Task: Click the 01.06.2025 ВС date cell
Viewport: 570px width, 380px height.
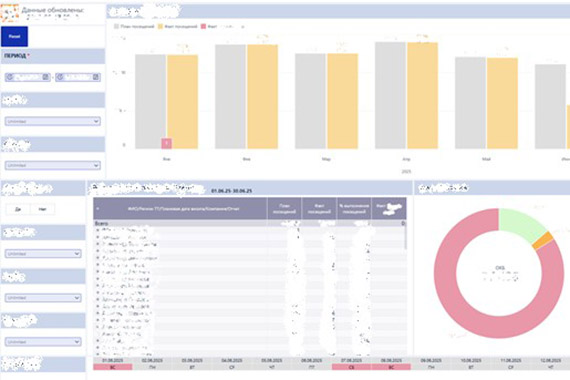Action: tap(113, 364)
